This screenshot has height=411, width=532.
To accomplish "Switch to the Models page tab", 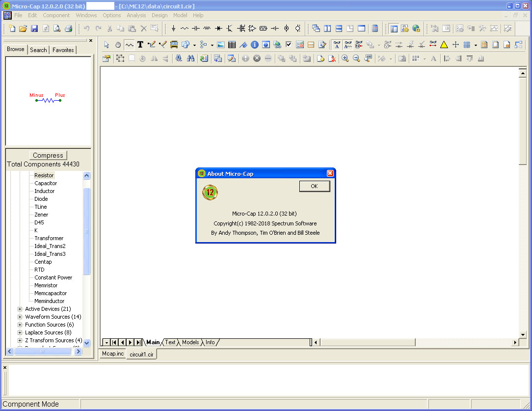I will pos(190,342).
